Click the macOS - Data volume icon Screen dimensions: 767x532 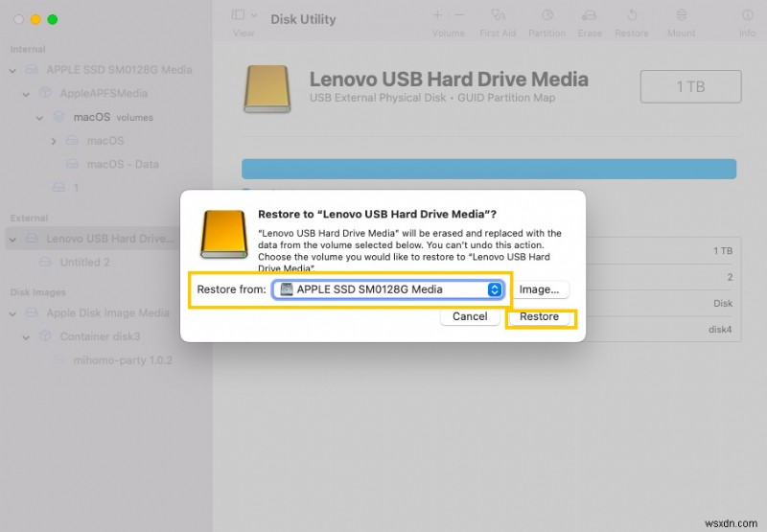[73, 164]
